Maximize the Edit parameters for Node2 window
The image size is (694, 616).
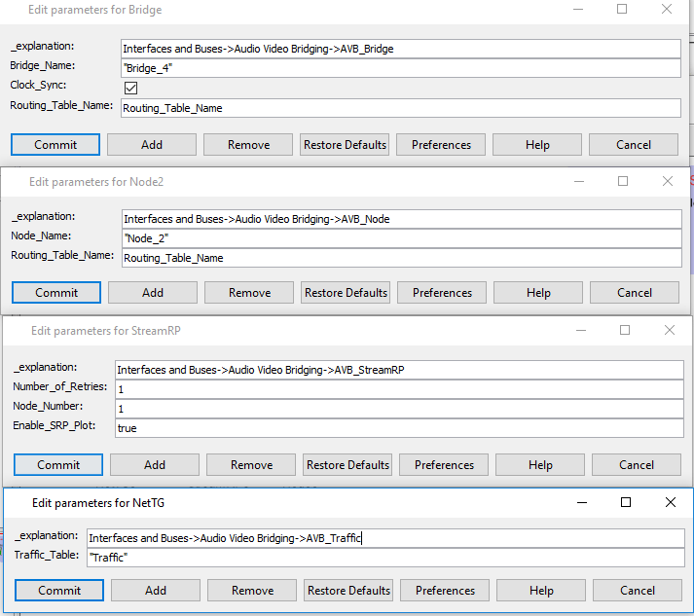623,182
